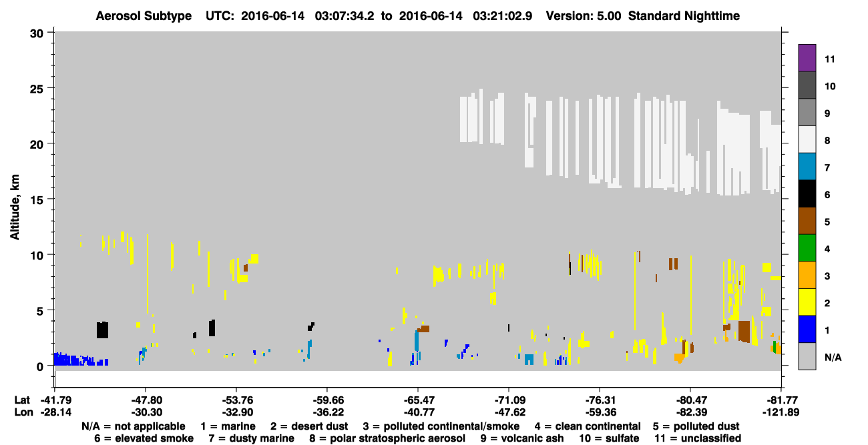Click the y-axis tick label 10
The image size is (868, 445).
click(x=39, y=255)
